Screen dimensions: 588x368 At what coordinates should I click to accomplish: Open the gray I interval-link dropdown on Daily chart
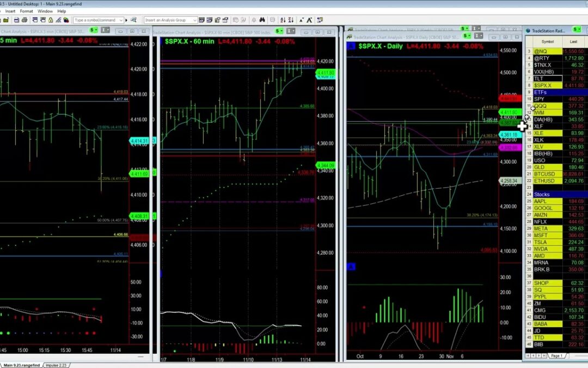[x=479, y=35]
